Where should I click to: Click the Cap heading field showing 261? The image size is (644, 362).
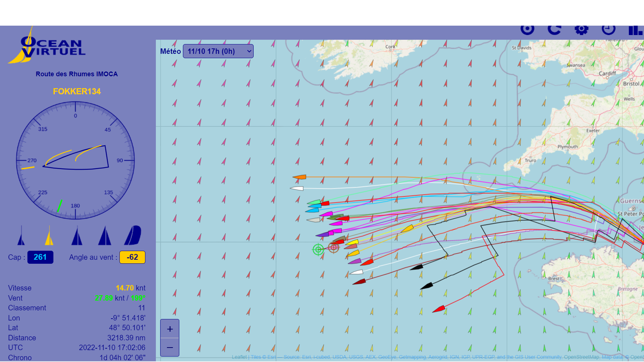click(40, 257)
